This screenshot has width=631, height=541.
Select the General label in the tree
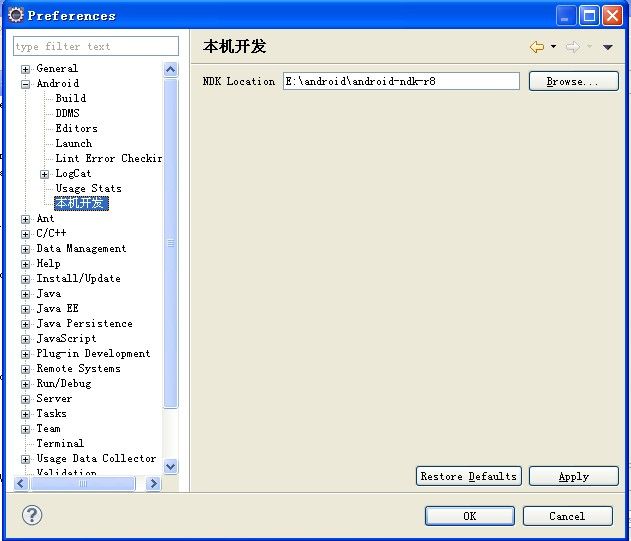57,68
